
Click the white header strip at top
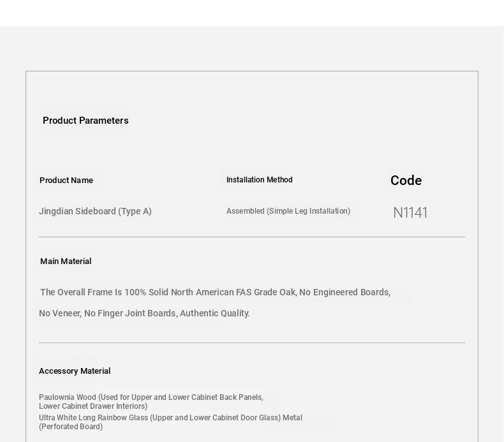coord(252,13)
